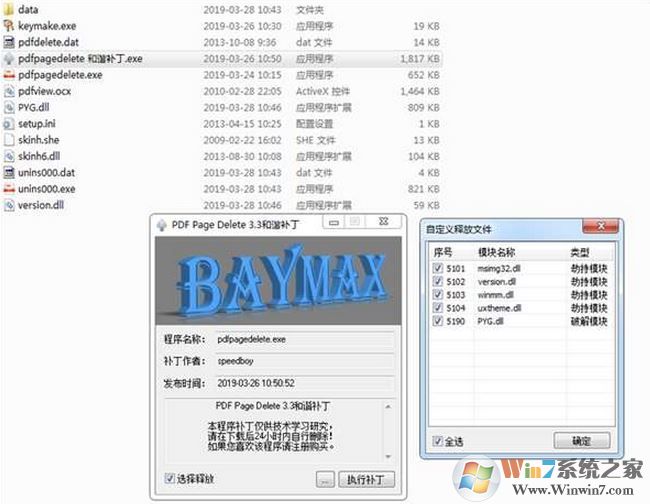The width and height of the screenshot is (650, 504).
Task: Select file pdfpagedelete 和谐补丁.exe
Action: [80, 58]
